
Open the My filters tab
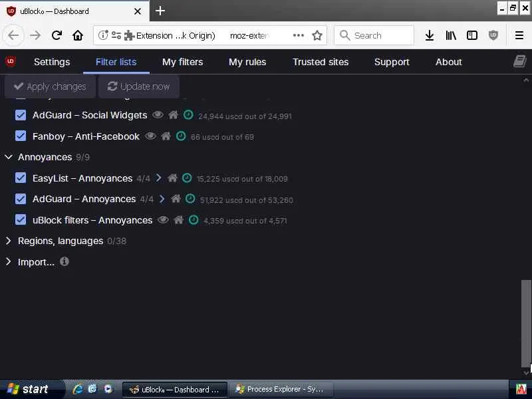(x=182, y=62)
